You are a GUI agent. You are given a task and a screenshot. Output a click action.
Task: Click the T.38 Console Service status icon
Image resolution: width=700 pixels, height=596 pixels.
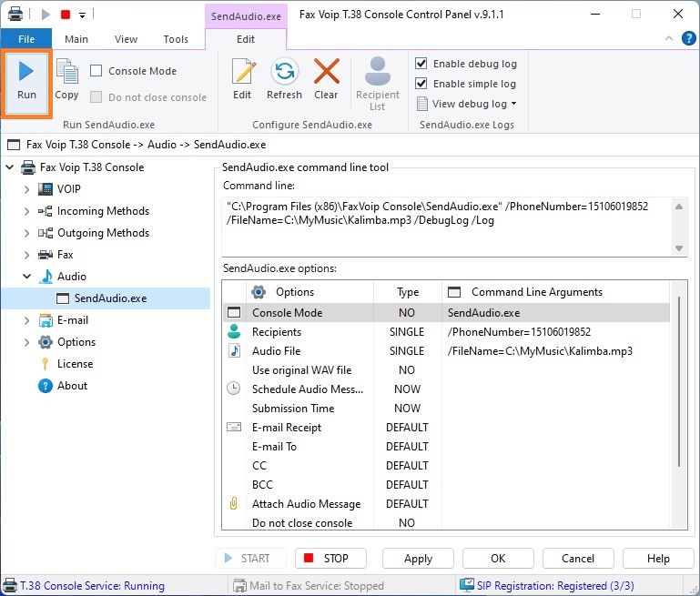pos(10,585)
